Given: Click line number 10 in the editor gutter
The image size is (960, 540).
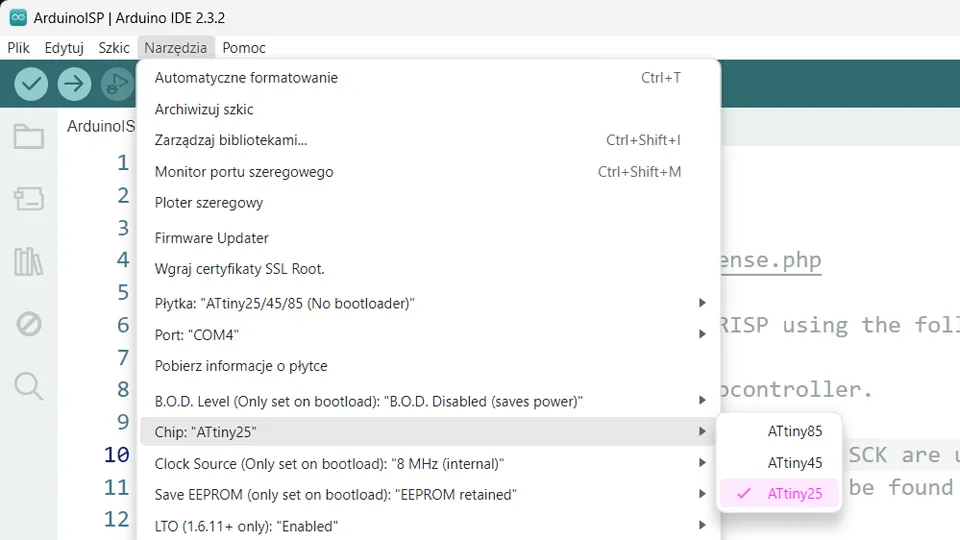Looking at the screenshot, I should [x=117, y=455].
